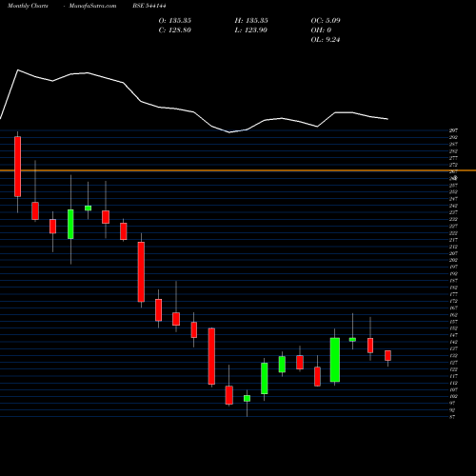Select the long red candle falling from 215 to 172

141,272
